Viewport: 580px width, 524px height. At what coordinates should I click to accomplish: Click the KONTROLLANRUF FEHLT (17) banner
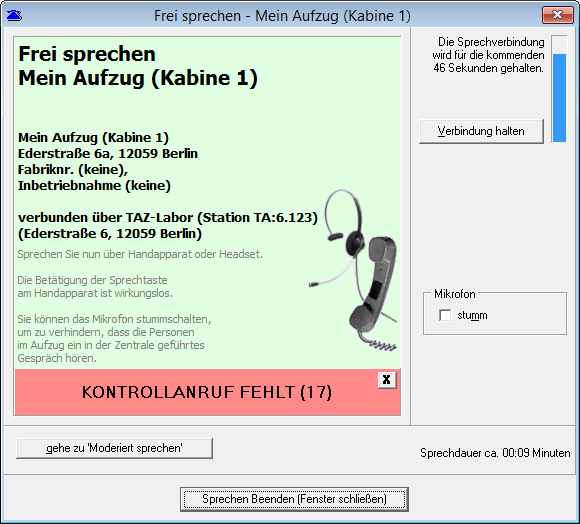point(207,392)
